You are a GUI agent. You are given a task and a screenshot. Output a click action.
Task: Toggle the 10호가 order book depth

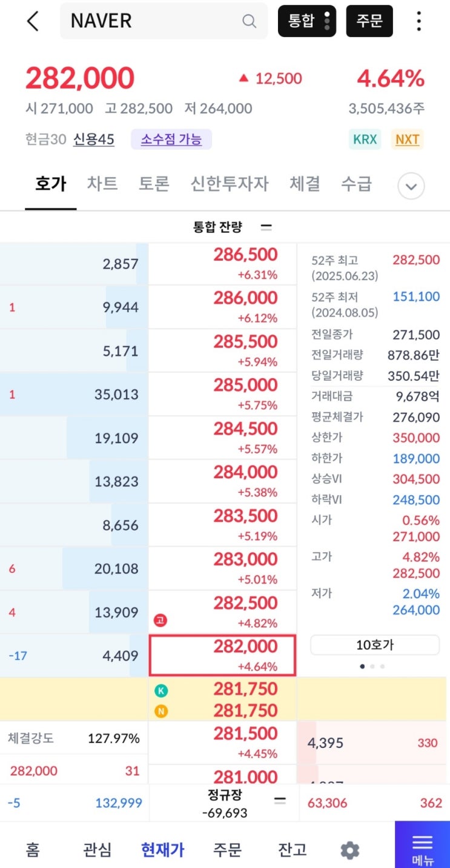pos(375,645)
